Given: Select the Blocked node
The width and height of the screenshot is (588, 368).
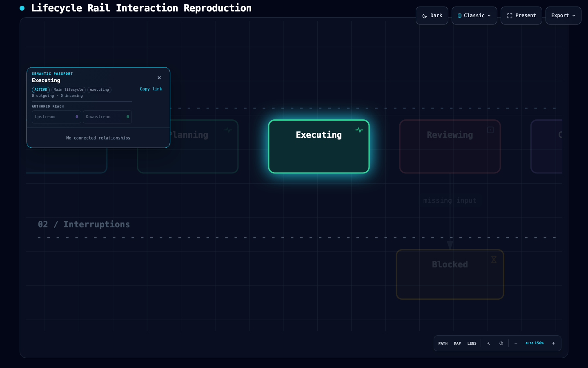Looking at the screenshot, I should pos(450,274).
